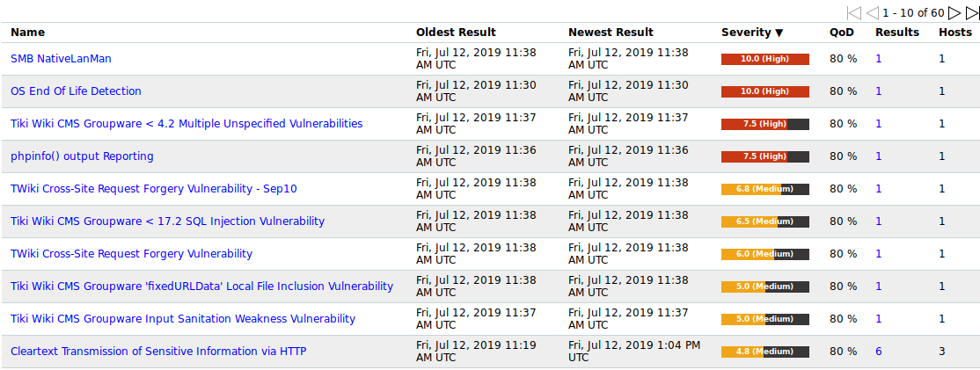Open phpinfo() output Reporting vulnerability
Viewport: 980px width, 370px height.
coord(82,156)
